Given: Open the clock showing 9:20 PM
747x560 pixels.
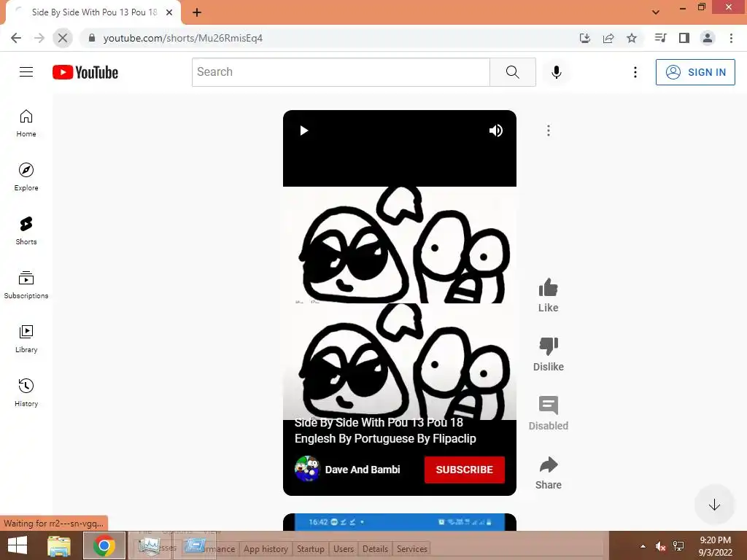Looking at the screenshot, I should (x=715, y=546).
